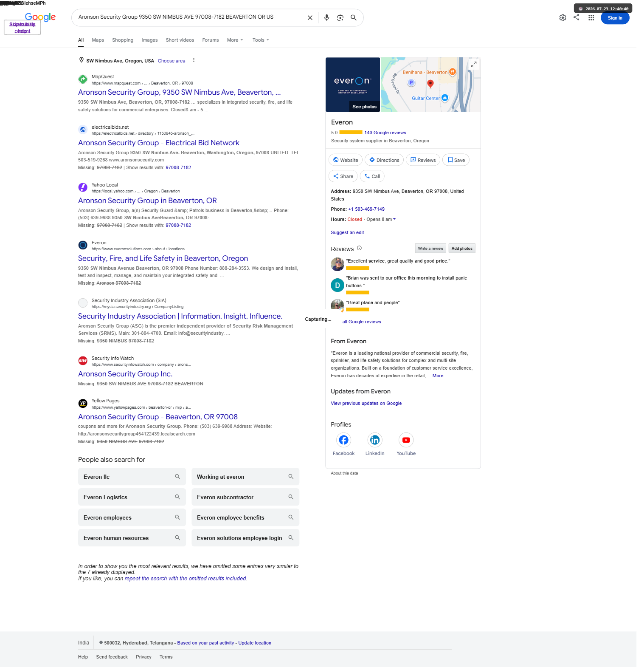
Task: Click the Choose area link
Action: 172,61
